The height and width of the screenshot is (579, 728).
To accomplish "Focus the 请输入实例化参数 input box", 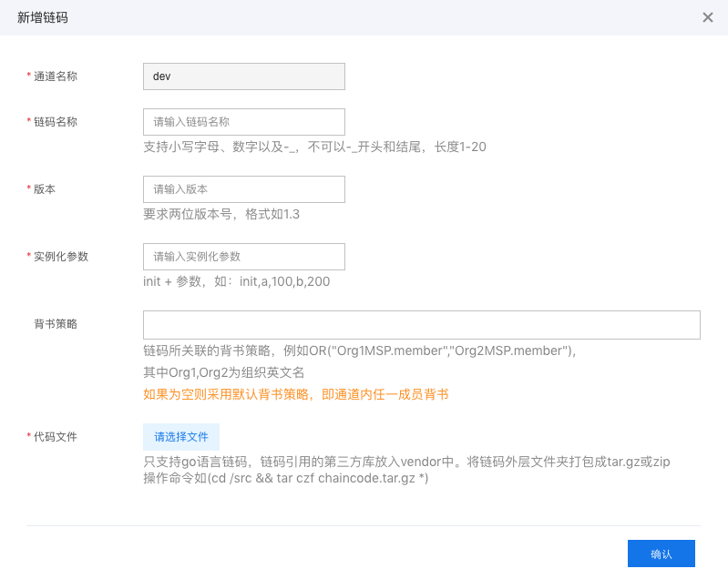I will (244, 257).
